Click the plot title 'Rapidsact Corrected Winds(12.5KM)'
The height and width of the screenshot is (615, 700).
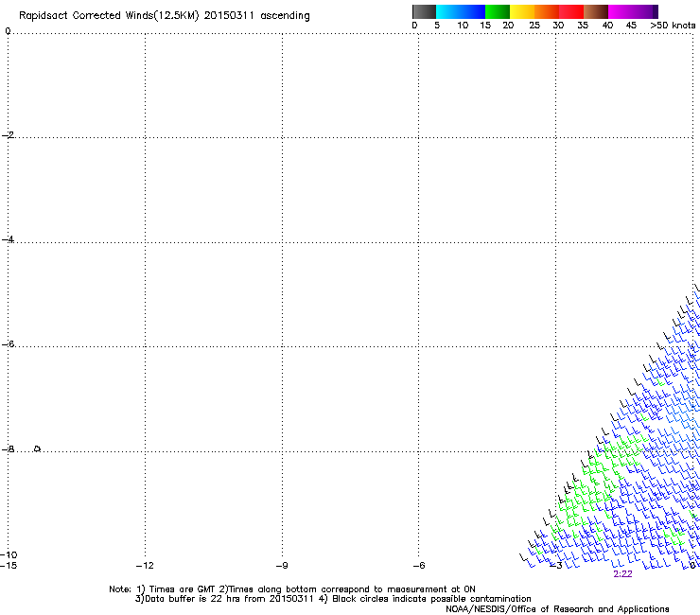coord(109,16)
